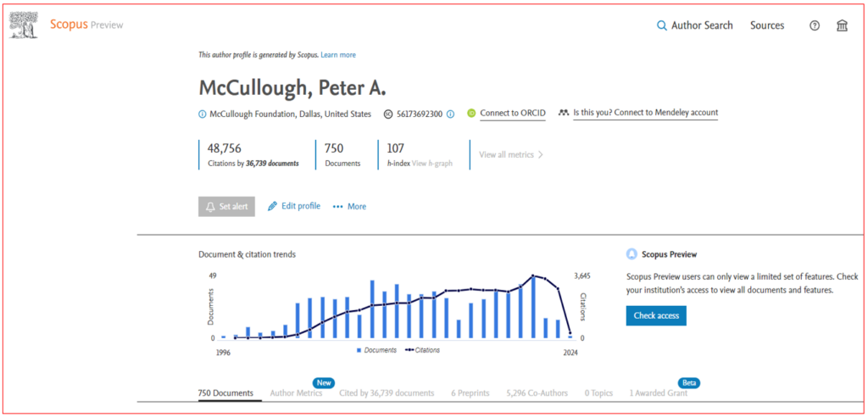
Task: Click the Sources navigation item
Action: [767, 25]
